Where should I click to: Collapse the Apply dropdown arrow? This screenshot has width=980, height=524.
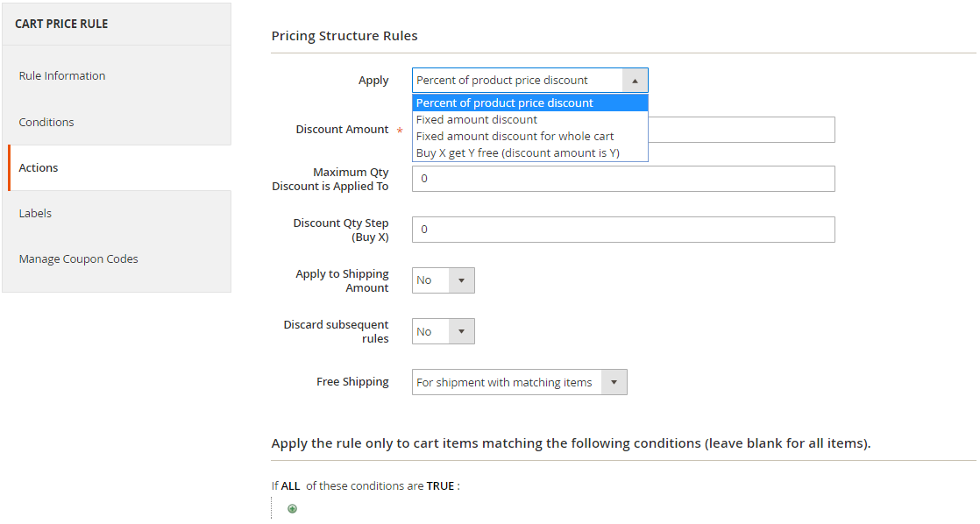click(x=635, y=81)
